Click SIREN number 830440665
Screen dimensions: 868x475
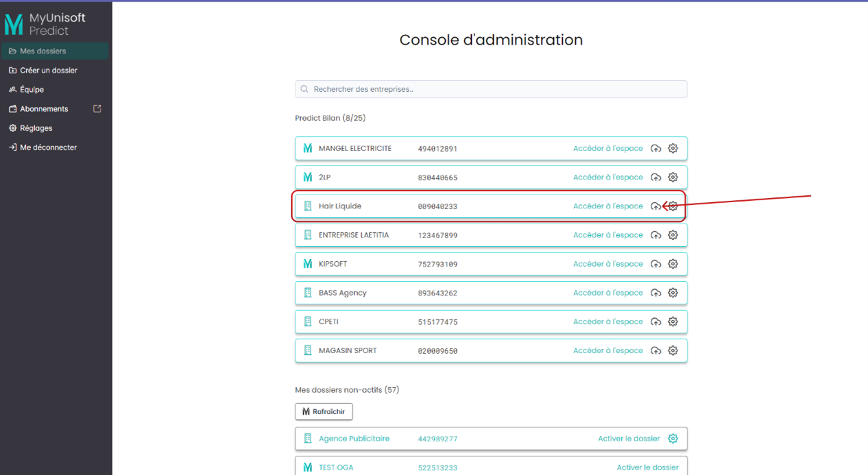click(x=437, y=178)
